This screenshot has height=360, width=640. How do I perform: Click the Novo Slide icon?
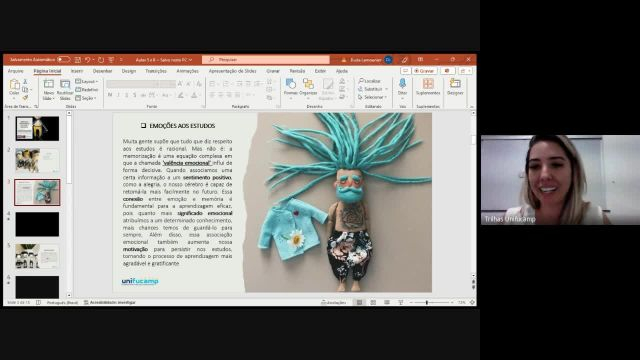pos(49,89)
